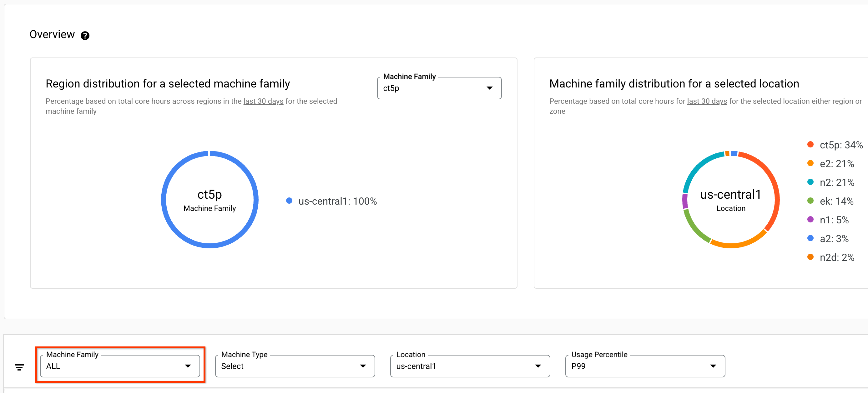Click the last 30 days link in region panel
This screenshot has height=393, width=868.
(263, 101)
